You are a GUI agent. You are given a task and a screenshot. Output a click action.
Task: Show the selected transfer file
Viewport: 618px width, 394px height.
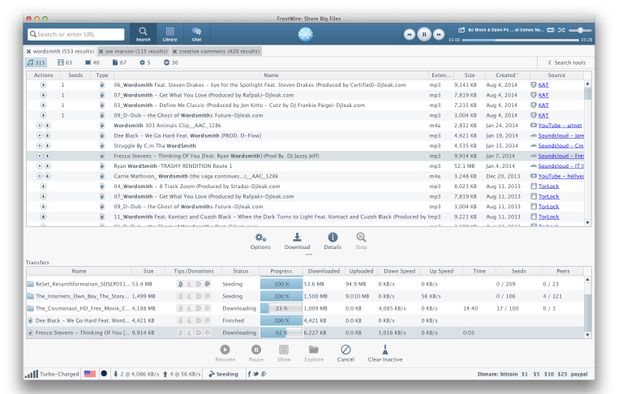click(284, 353)
